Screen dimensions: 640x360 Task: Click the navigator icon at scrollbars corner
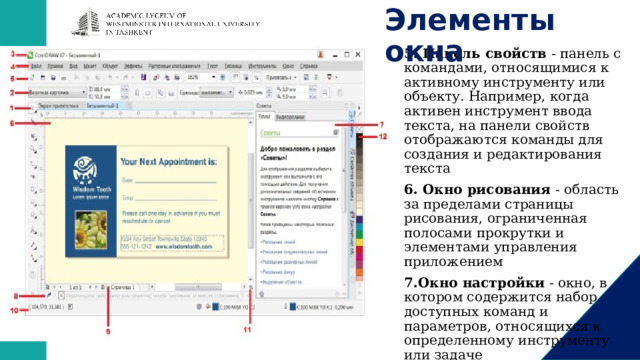pyautogui.click(x=251, y=287)
